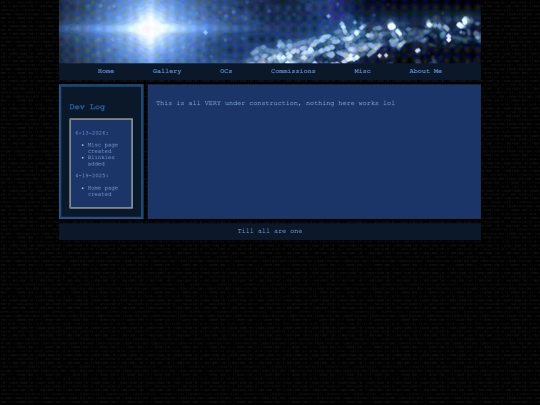Visit the Commissions page
This screenshot has height=405, width=540.
pyautogui.click(x=293, y=71)
